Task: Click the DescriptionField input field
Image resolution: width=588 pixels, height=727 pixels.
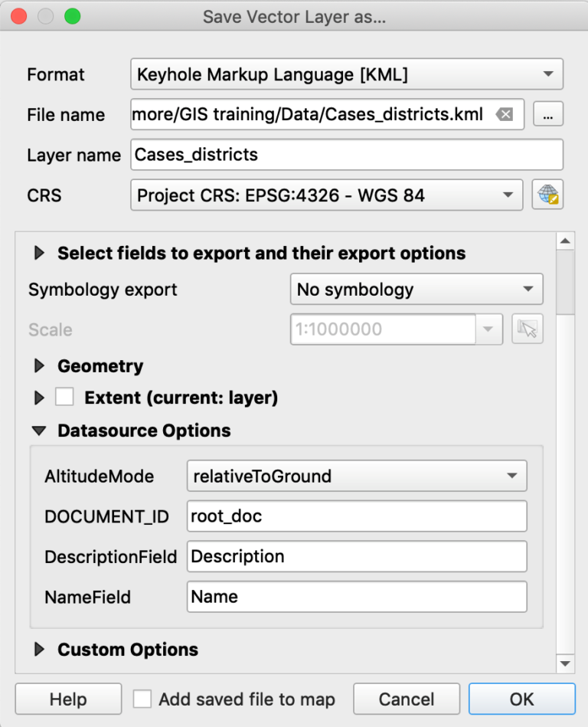Action: 357,556
